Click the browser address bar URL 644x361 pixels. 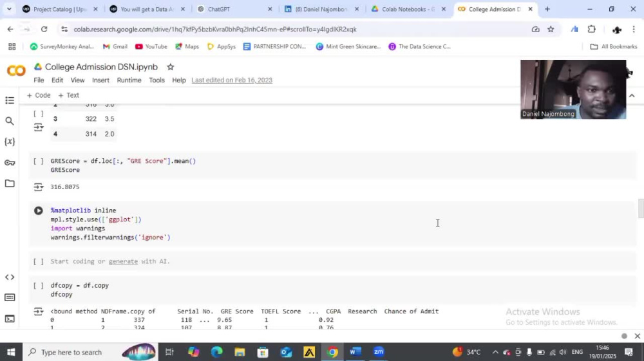(215, 29)
